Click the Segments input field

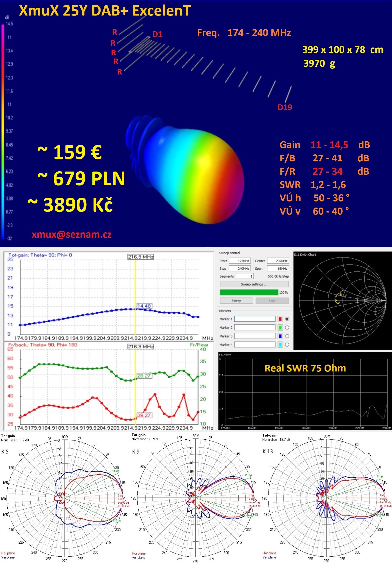click(244, 276)
